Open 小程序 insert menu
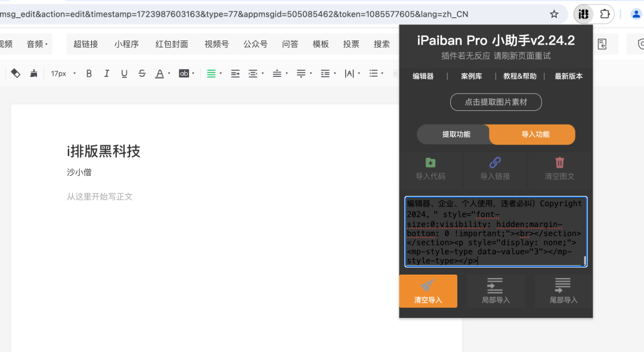 pos(126,44)
